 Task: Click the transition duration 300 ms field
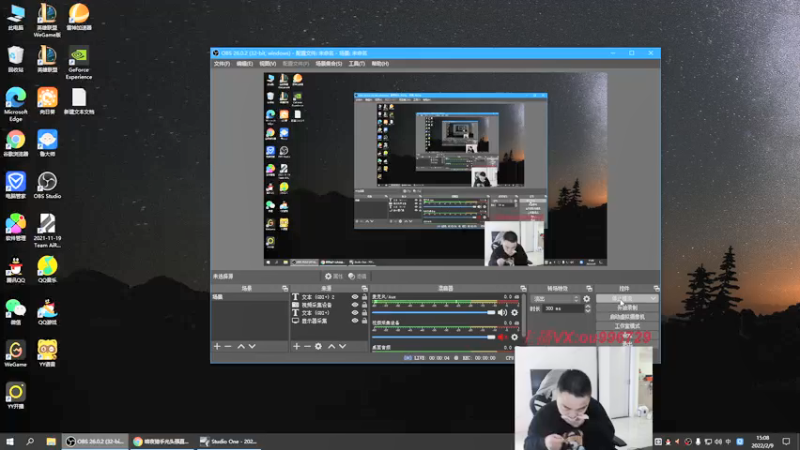click(x=563, y=309)
